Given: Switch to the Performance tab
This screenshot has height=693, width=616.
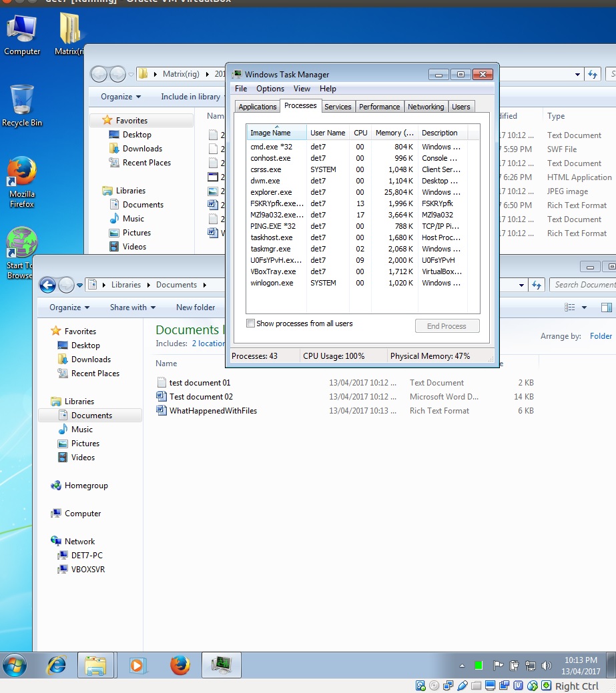Looking at the screenshot, I should coord(379,107).
